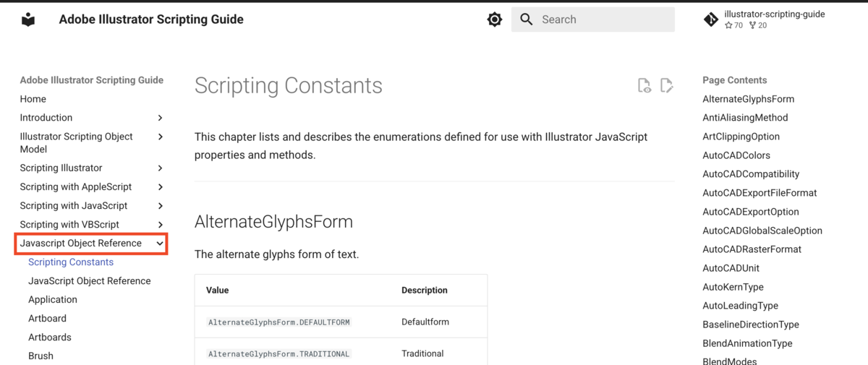The image size is (868, 365).
Task: Click AlternateGlyphsForm.TRADITIONAL table cell
Action: pos(279,354)
